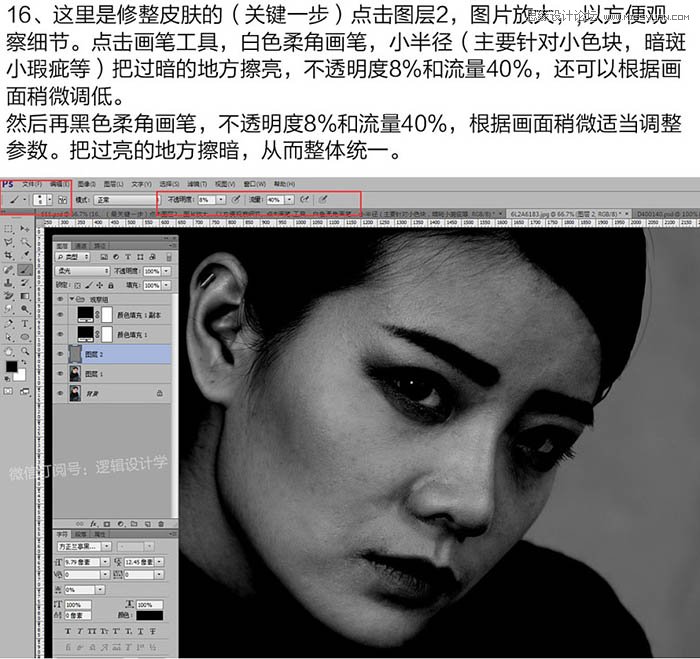Select the Eraser tool

click(x=8, y=296)
